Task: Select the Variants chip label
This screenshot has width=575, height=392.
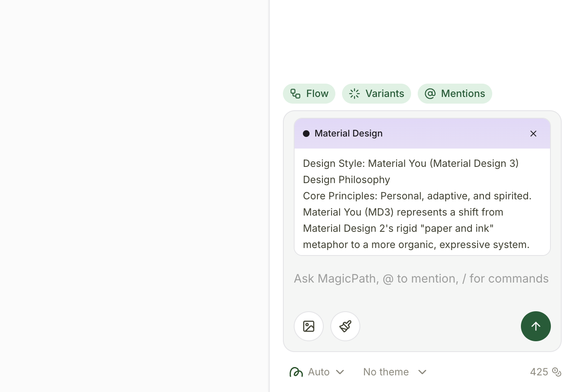Action: [x=384, y=94]
